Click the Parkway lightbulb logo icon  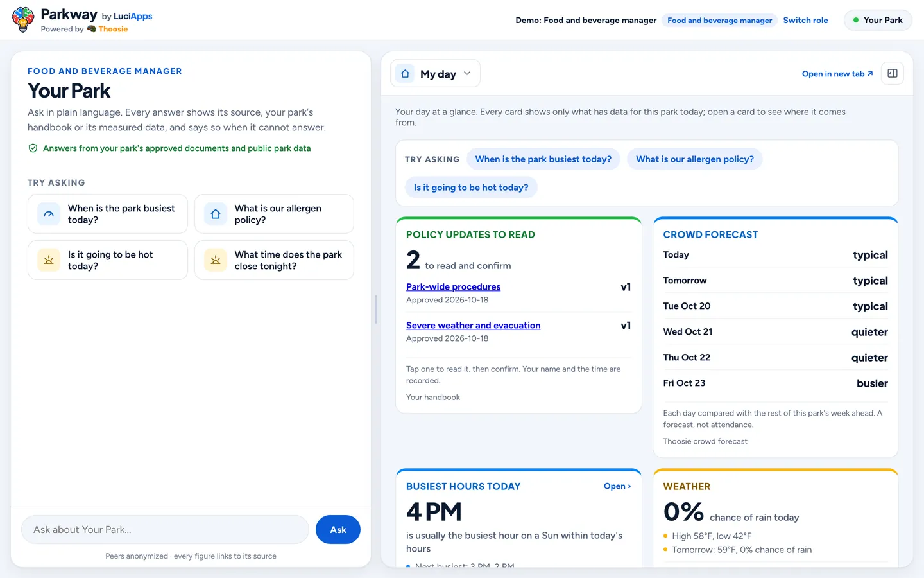coord(23,20)
